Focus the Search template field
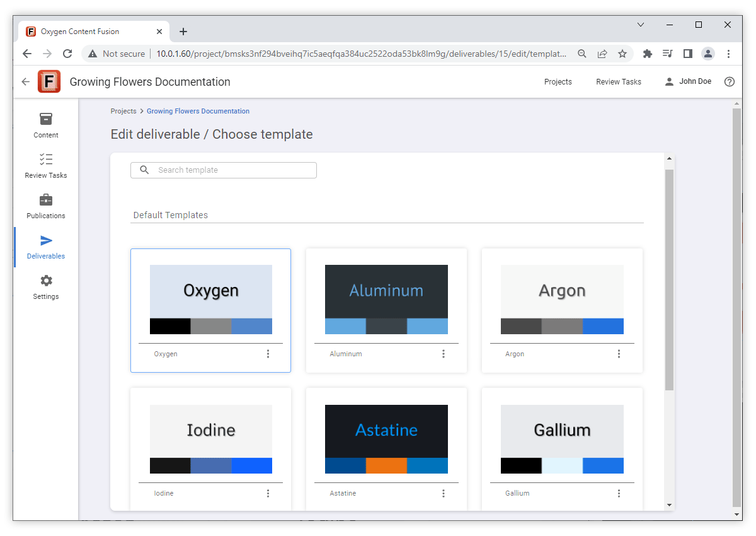This screenshot has height=536, width=756. coord(224,170)
